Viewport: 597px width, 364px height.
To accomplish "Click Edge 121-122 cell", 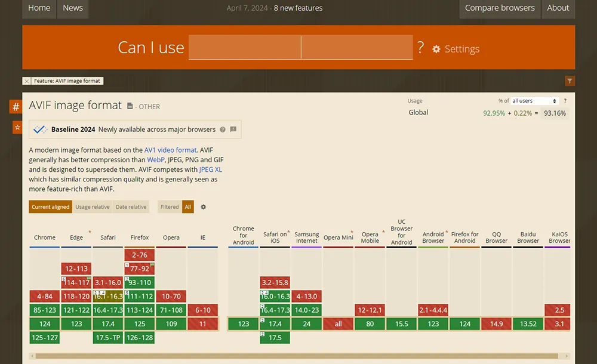I will (76, 310).
